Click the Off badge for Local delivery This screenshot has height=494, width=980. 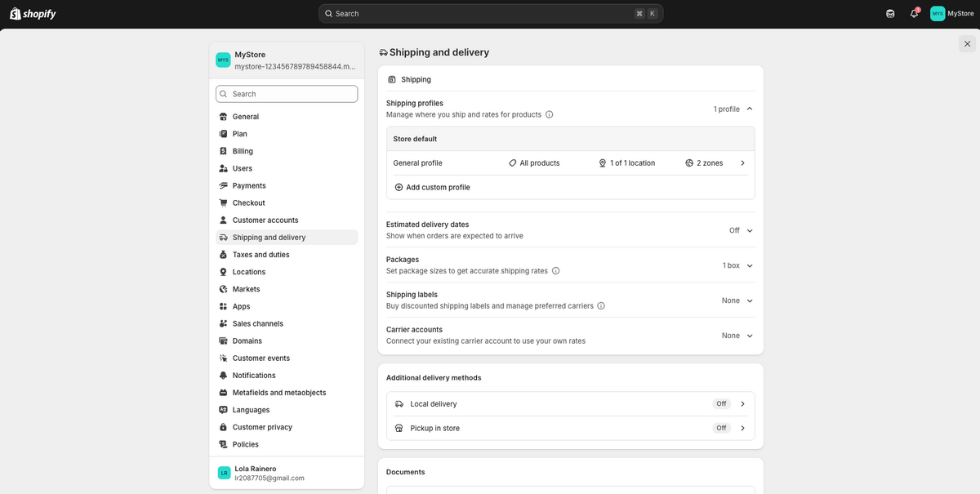pos(721,404)
